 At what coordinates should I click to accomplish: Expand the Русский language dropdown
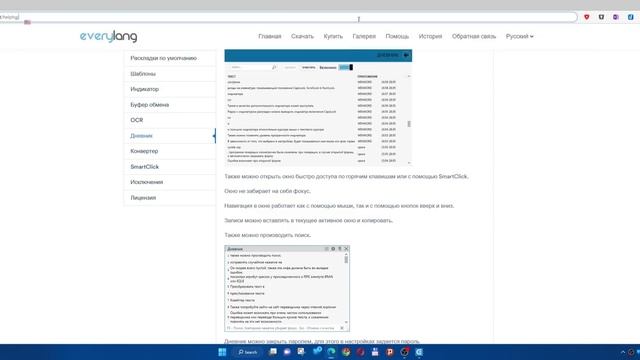coord(519,36)
